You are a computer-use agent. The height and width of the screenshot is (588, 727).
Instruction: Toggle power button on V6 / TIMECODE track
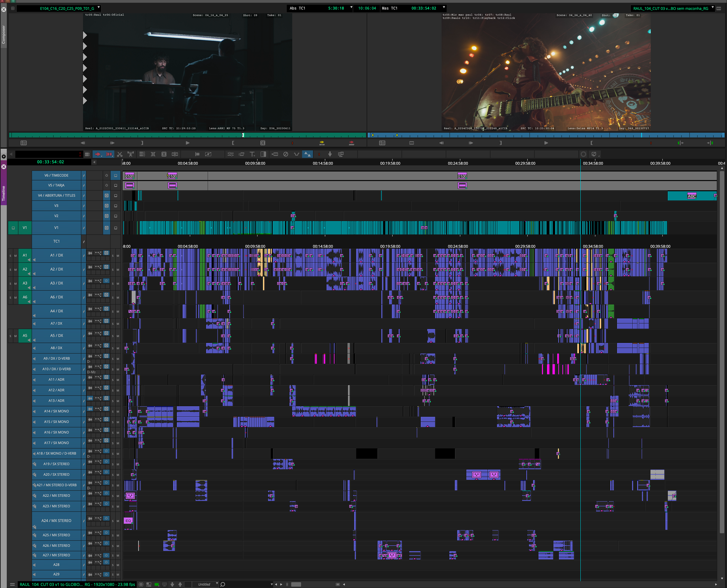coord(106,175)
